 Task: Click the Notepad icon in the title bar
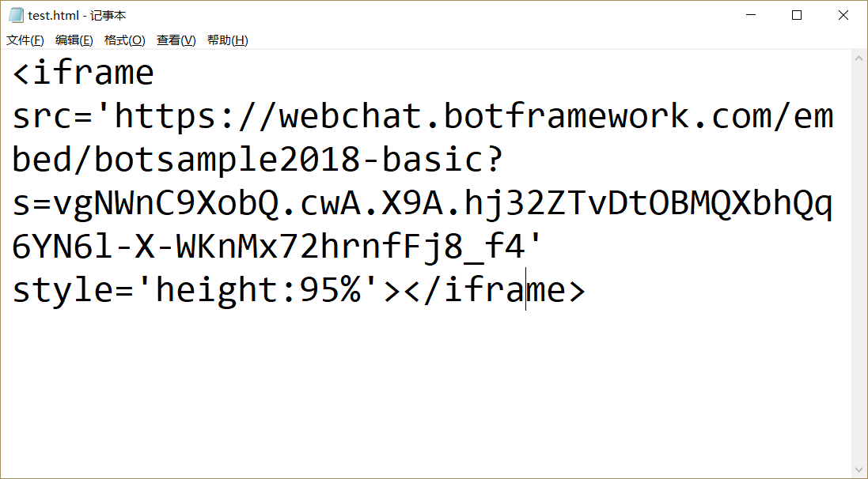point(13,14)
